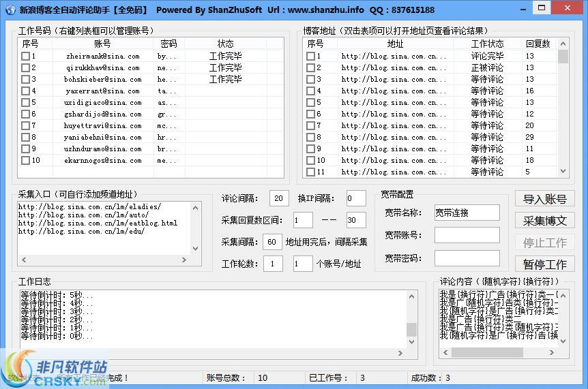The image size is (588, 389).
Task: Sort by 回复数 column header
Action: [538, 44]
